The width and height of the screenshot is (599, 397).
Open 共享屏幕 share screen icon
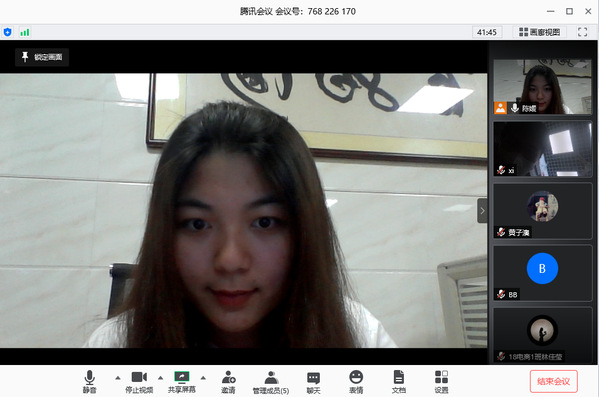[182, 382]
